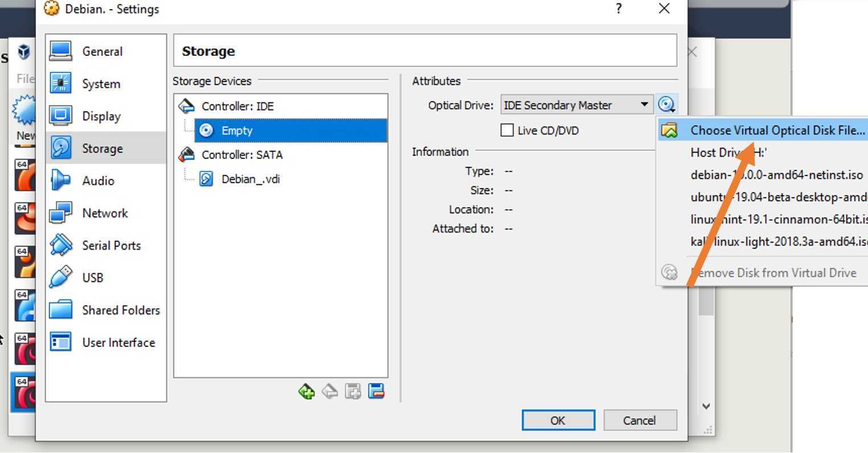Click the add new storage controller icon
Viewport: 868px width, 453px height.
pos(306,391)
